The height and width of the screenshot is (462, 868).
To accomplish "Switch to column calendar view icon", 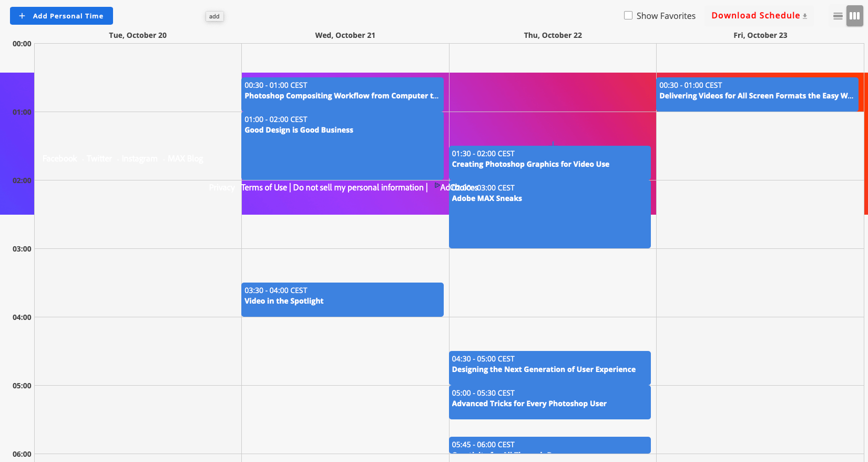I will [855, 16].
